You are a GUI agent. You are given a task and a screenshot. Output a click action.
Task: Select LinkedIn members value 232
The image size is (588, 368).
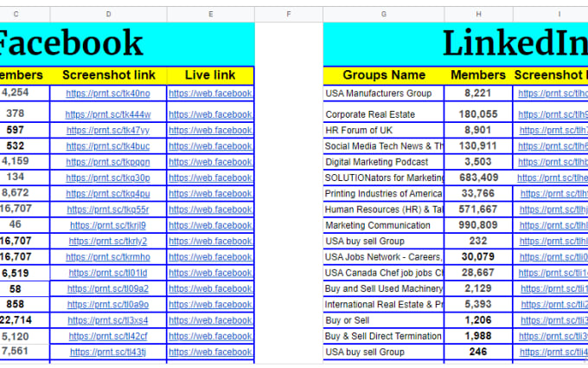[x=478, y=241]
